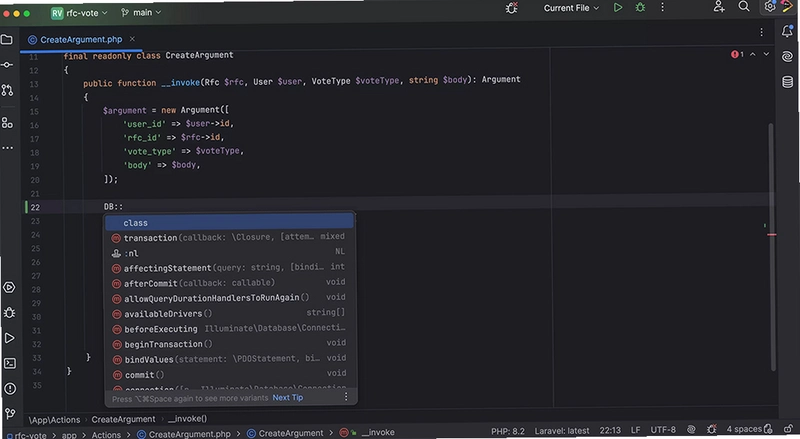
Task: Choose bindValues completion suggestion
Action: (229, 359)
